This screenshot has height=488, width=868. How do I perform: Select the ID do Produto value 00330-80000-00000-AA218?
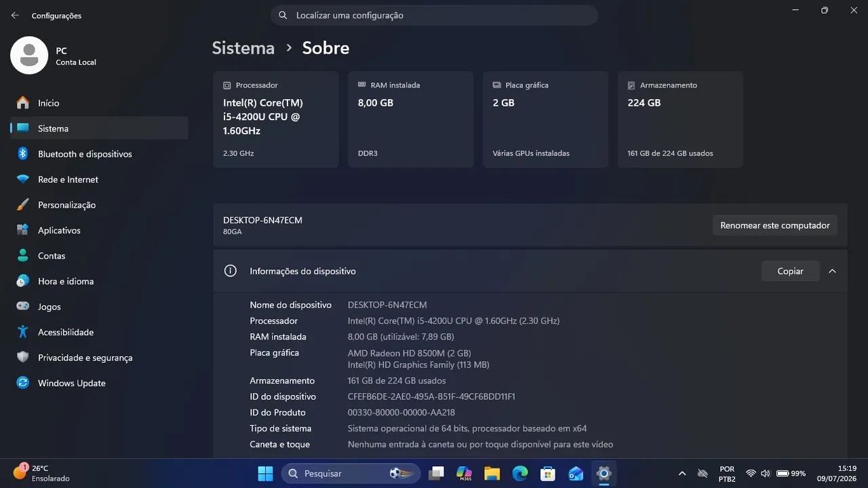point(401,413)
